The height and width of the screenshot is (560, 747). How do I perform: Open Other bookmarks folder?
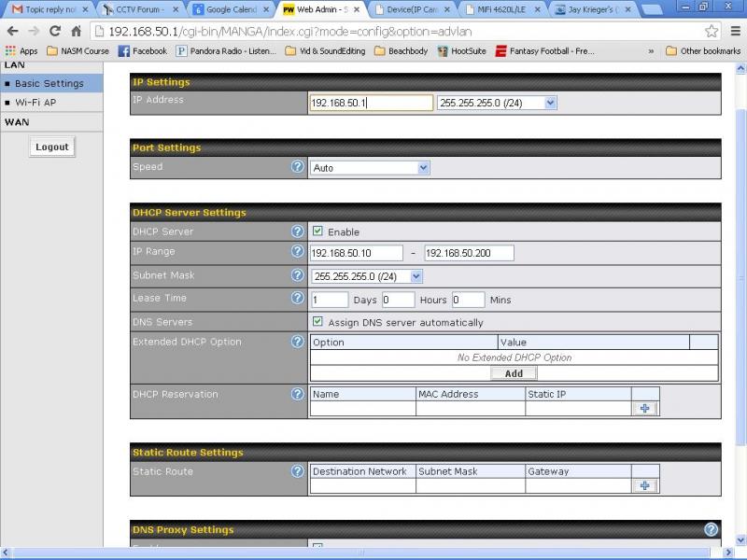[703, 51]
